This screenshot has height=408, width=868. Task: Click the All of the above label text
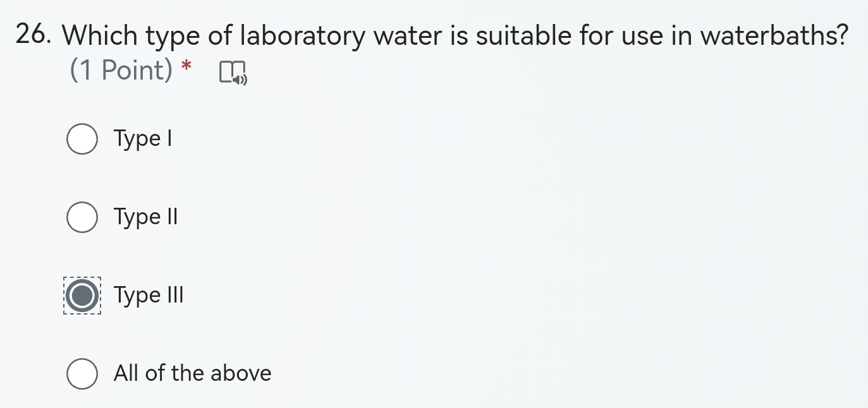point(192,373)
